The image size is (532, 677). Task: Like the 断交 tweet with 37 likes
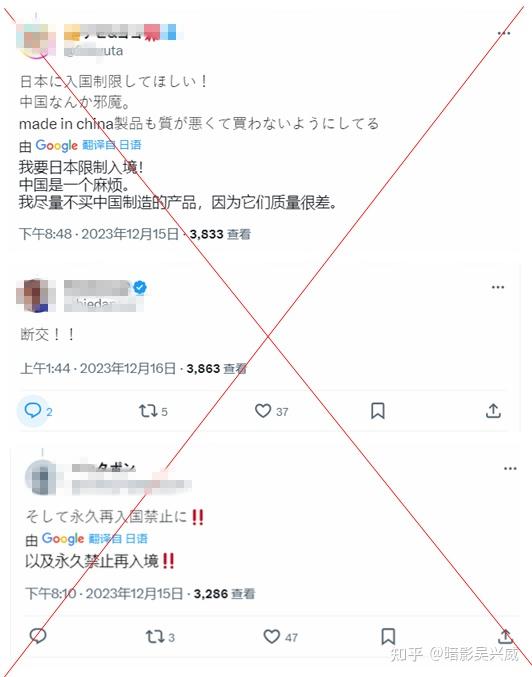(x=271, y=411)
